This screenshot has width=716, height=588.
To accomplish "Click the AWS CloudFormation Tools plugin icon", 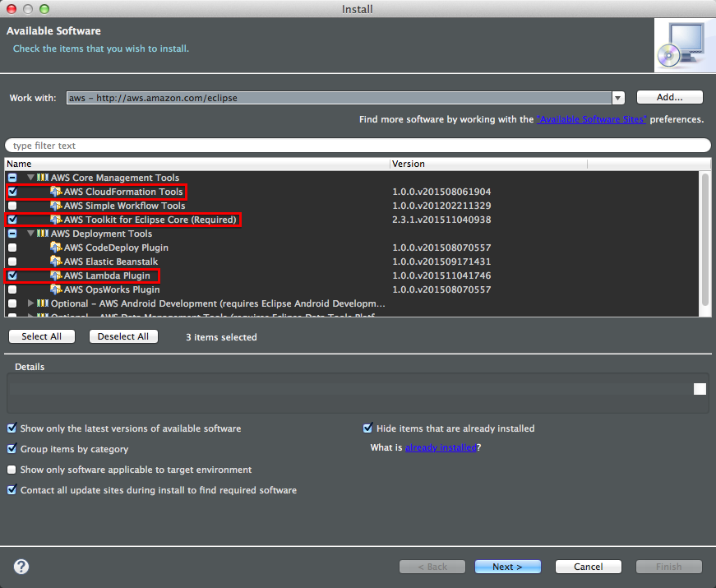I will pos(56,192).
